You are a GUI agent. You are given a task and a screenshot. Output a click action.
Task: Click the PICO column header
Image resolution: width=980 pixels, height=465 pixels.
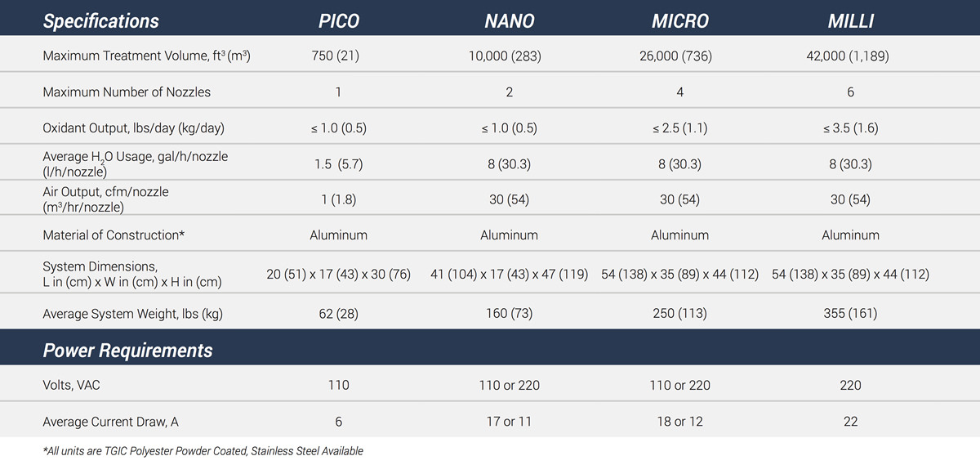pos(338,21)
